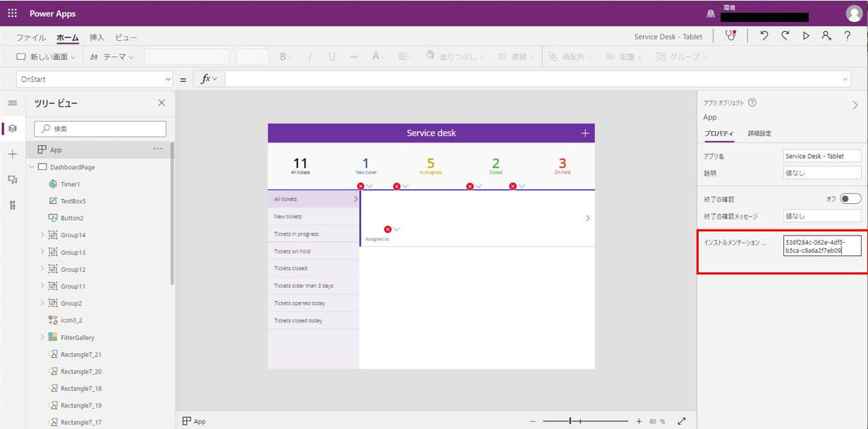Expand FilterGallery in the tree view
868x429 pixels.
tap(42, 337)
